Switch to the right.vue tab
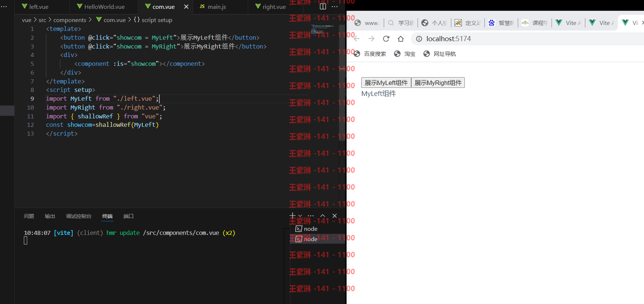Screen dimensions: 644x304 coord(270,7)
